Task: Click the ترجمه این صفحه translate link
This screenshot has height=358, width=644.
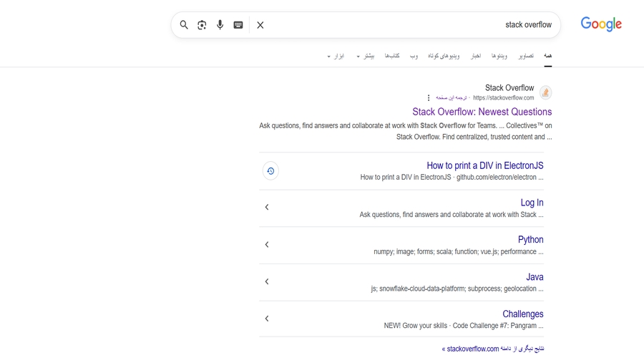Action: [452, 98]
